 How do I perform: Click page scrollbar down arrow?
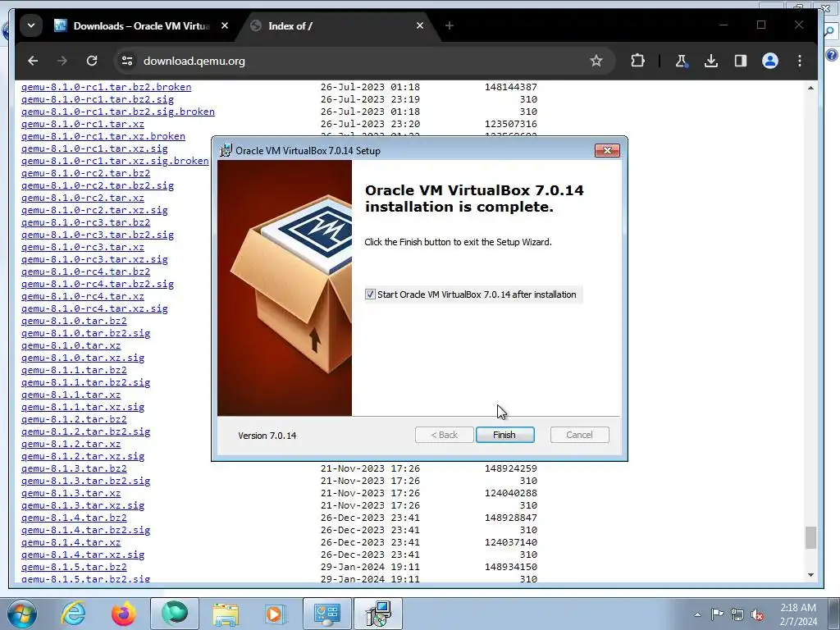tap(810, 575)
